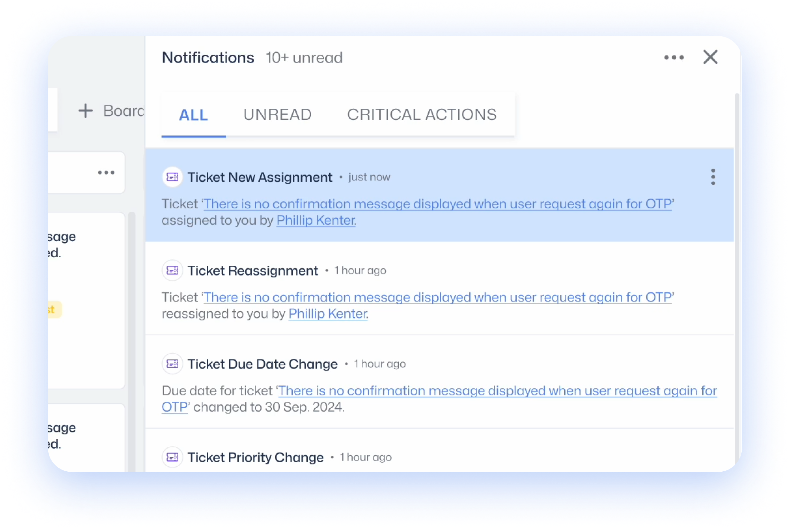790x532 pixels.
Task: Click the yellow tag on the board card
Action: coord(54,310)
